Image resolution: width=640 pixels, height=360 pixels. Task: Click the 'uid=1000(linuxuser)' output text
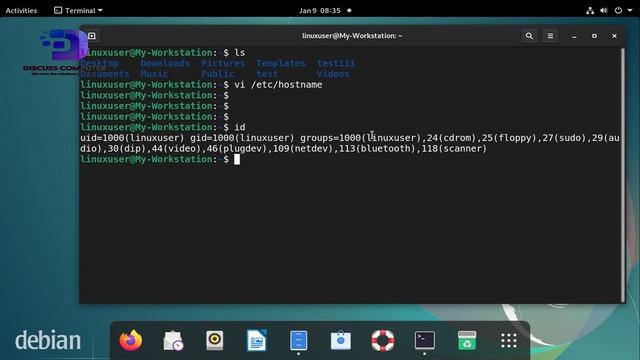[x=132, y=138]
